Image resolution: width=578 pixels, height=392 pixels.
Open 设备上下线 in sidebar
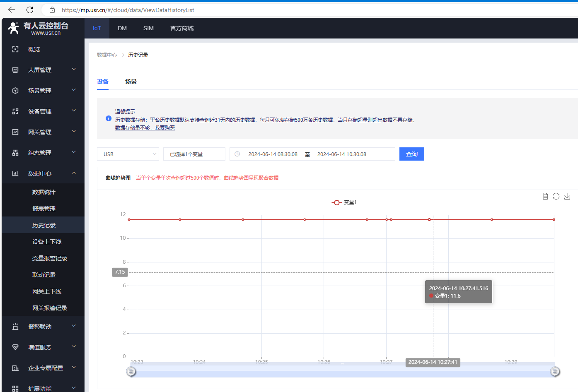47,242
